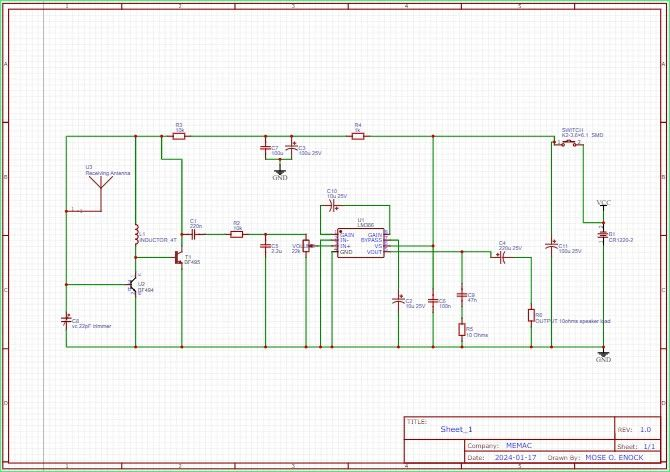Screen dimensions: 670x472
Task: Select the C7 100u capacitor symbol
Action: coord(265,148)
